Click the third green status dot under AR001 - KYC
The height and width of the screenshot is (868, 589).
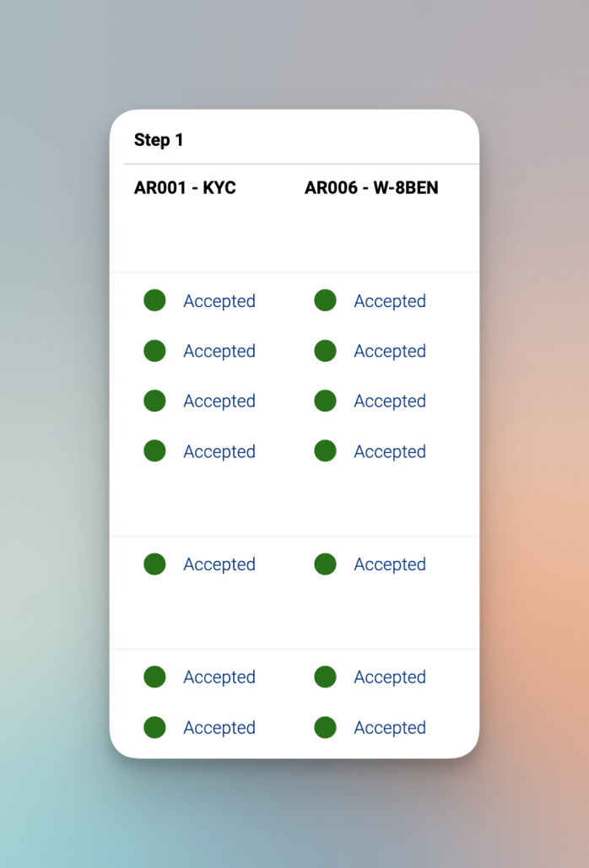154,401
